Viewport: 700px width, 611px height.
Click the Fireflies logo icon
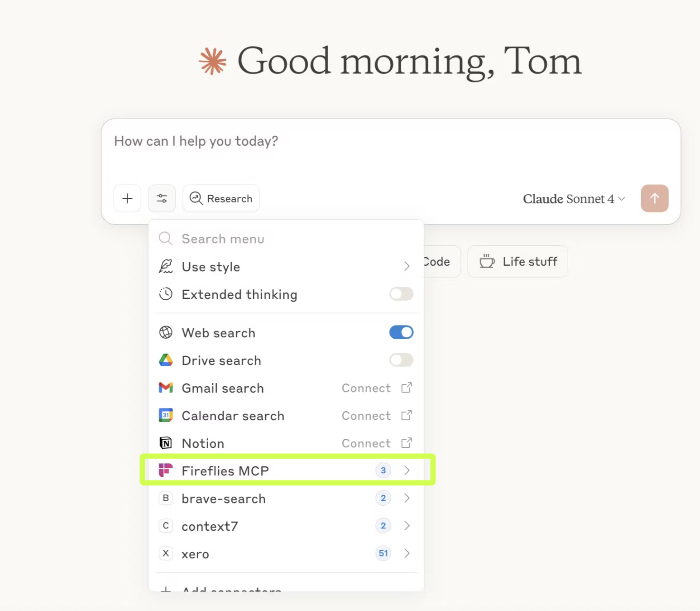point(166,471)
